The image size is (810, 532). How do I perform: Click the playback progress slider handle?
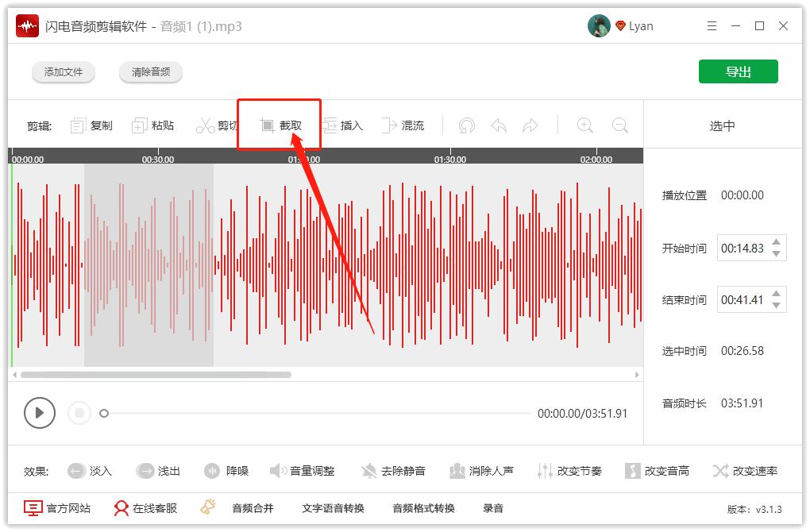click(x=103, y=414)
